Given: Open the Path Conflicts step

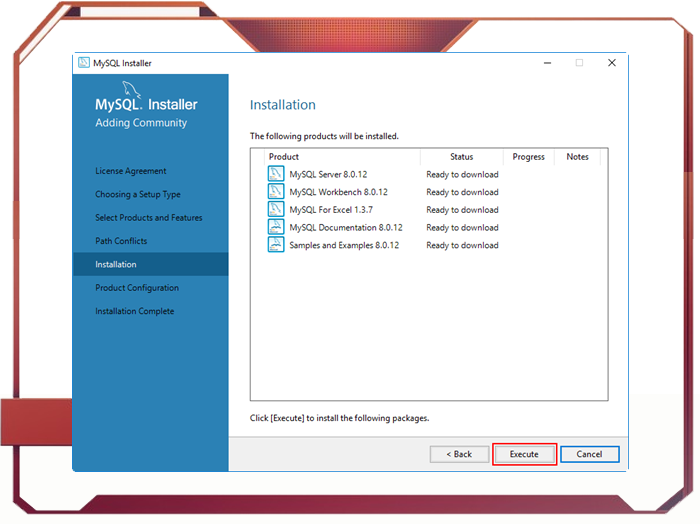Looking at the screenshot, I should tap(121, 241).
